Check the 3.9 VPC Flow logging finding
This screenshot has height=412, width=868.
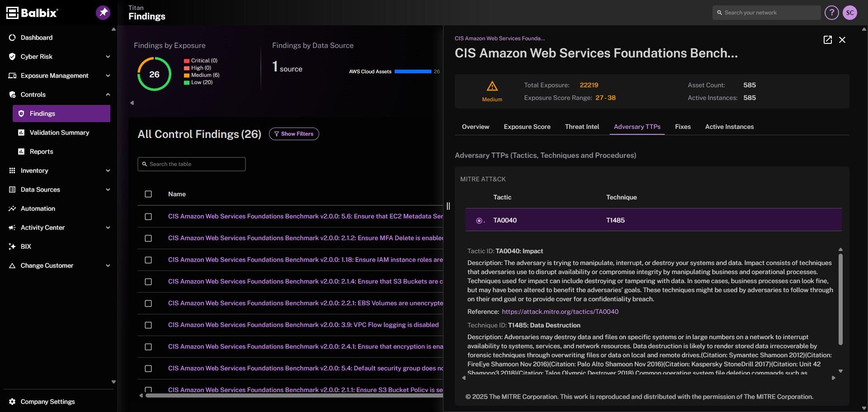click(x=148, y=325)
